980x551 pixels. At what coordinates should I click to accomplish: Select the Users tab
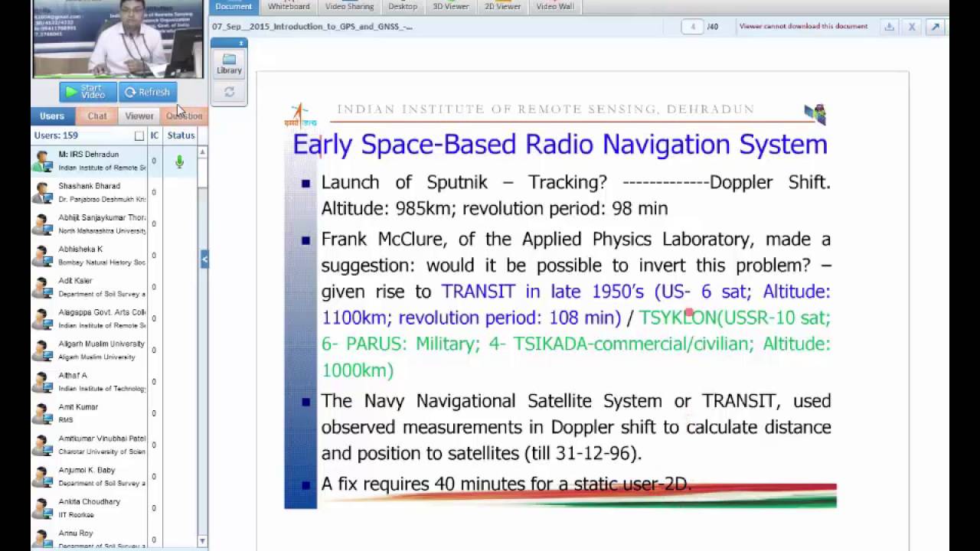click(52, 116)
